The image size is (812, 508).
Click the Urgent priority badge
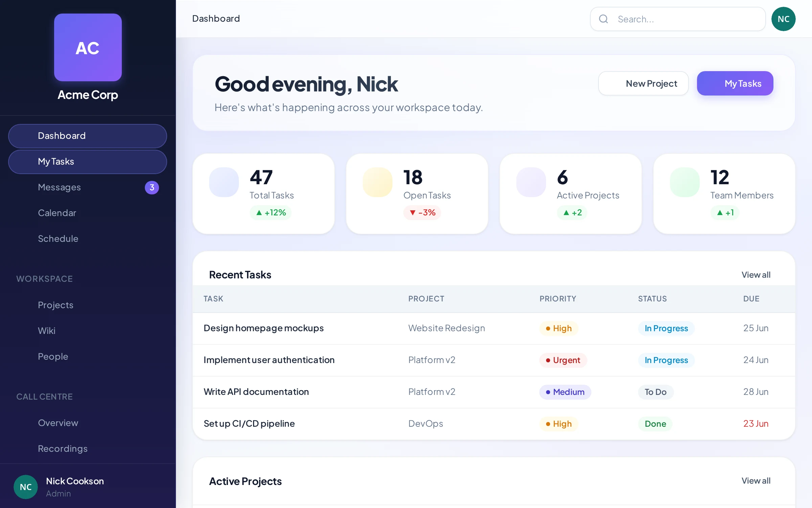563,360
